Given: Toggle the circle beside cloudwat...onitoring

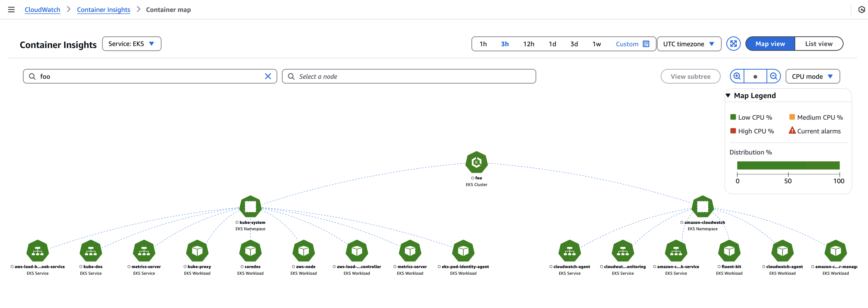Looking at the screenshot, I should pyautogui.click(x=601, y=267).
